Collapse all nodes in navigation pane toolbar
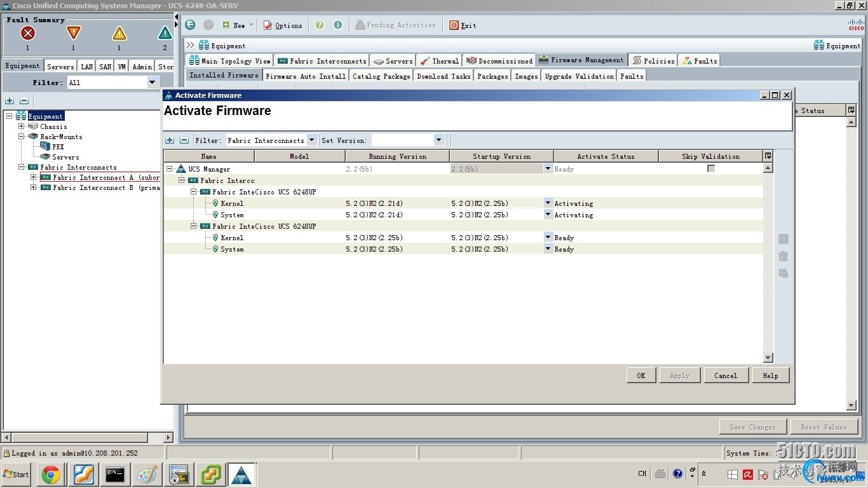Screen dimensions: 868x488 click(x=24, y=100)
